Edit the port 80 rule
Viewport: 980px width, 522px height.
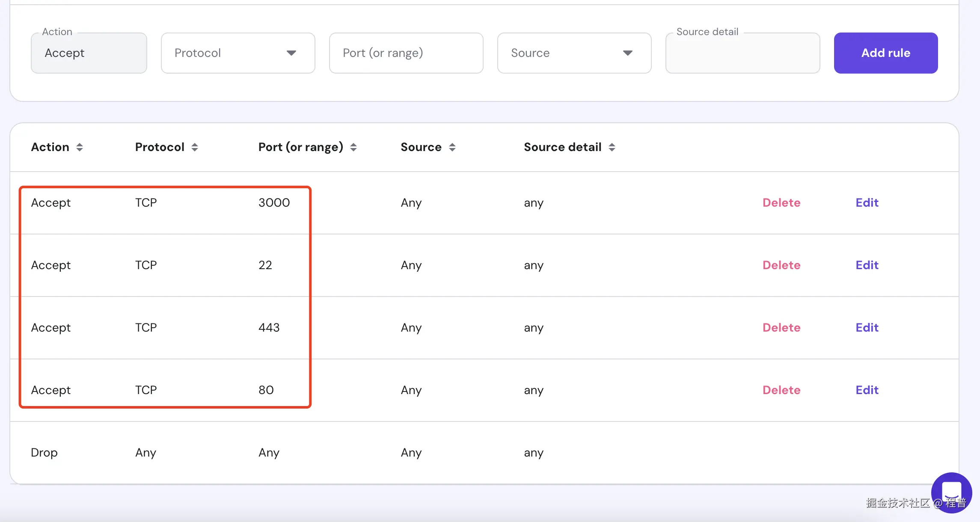[x=867, y=390]
